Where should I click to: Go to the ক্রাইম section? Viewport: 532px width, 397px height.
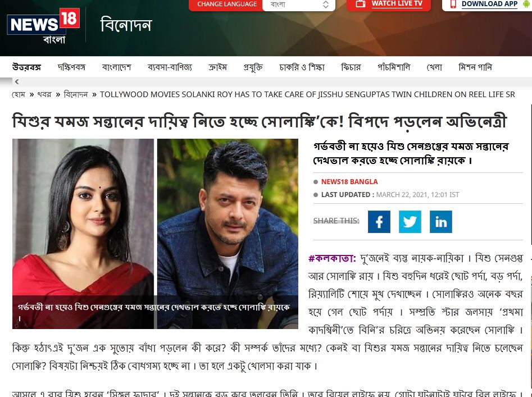pyautogui.click(x=217, y=67)
